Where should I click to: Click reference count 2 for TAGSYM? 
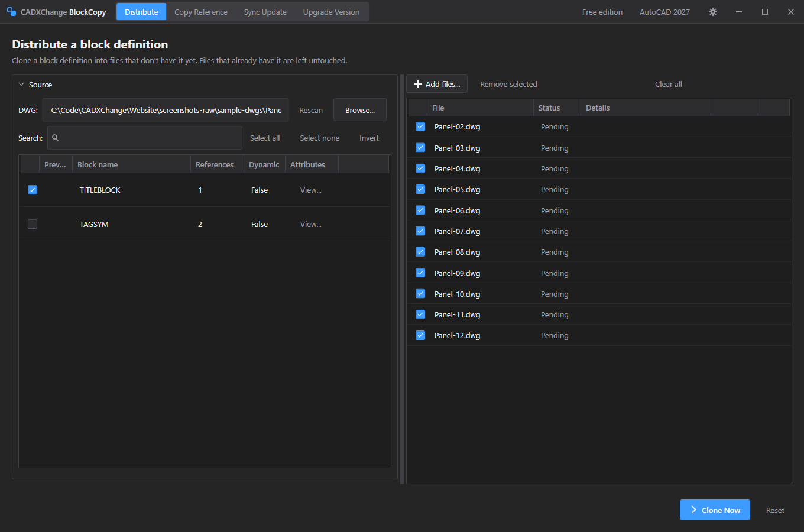tap(200, 224)
